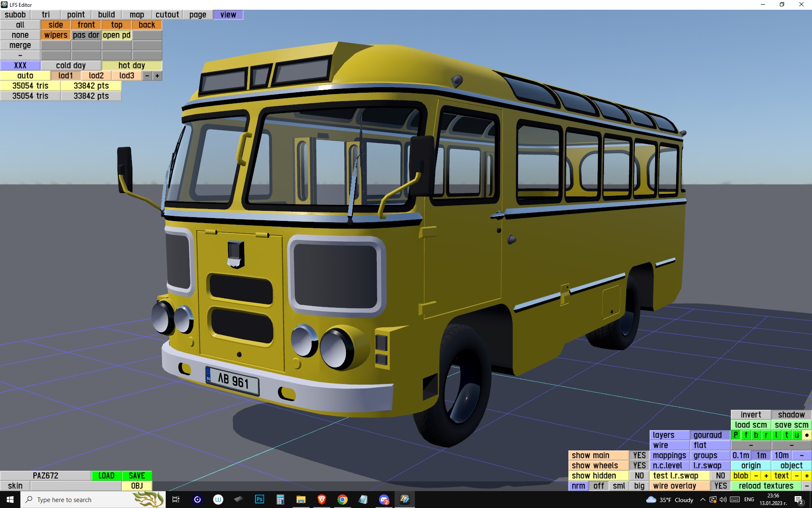Toggle the black dot button beside u
812x508 pixels.
click(807, 435)
